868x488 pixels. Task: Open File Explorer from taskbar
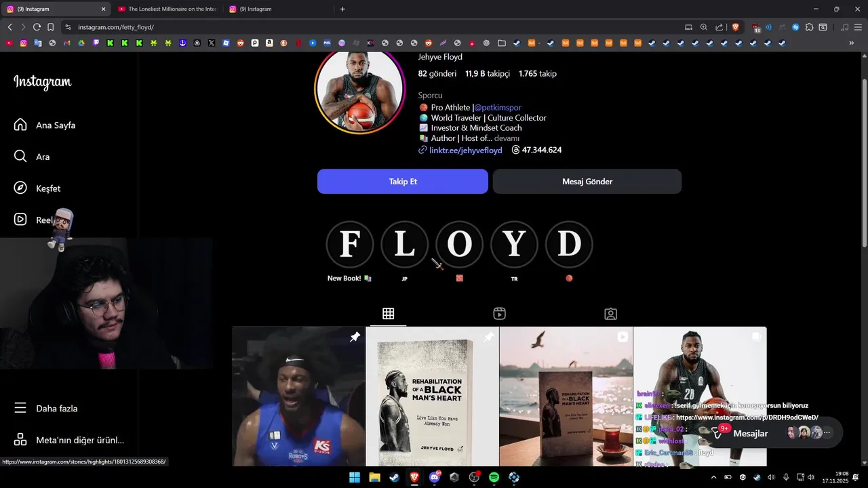point(374,477)
